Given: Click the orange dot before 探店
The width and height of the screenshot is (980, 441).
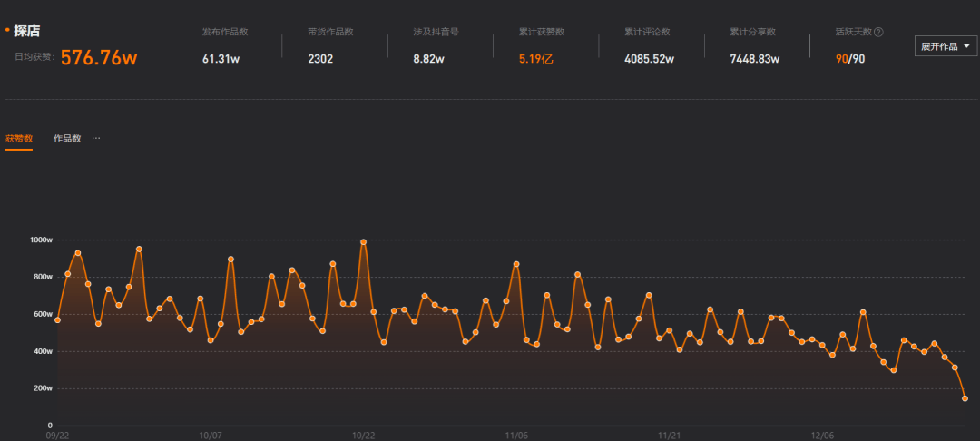Looking at the screenshot, I should click(x=7, y=30).
